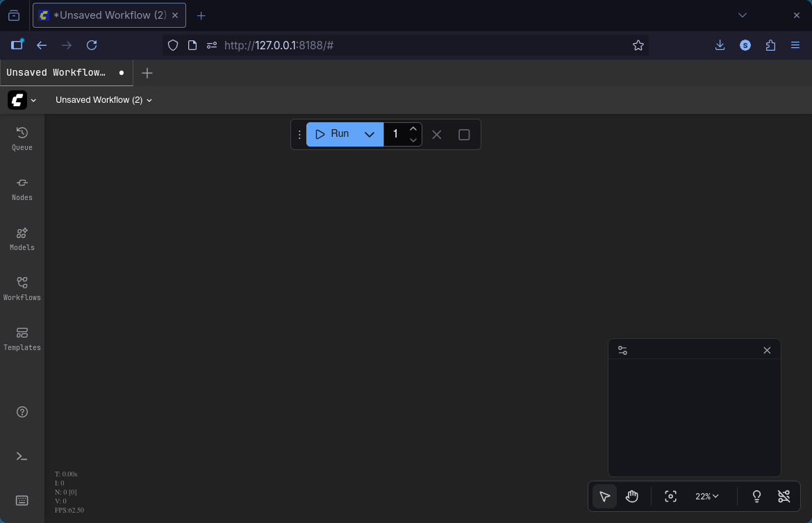Viewport: 812px width, 523px height.
Task: Click the filter icon on the floating panel
Action: tap(622, 349)
